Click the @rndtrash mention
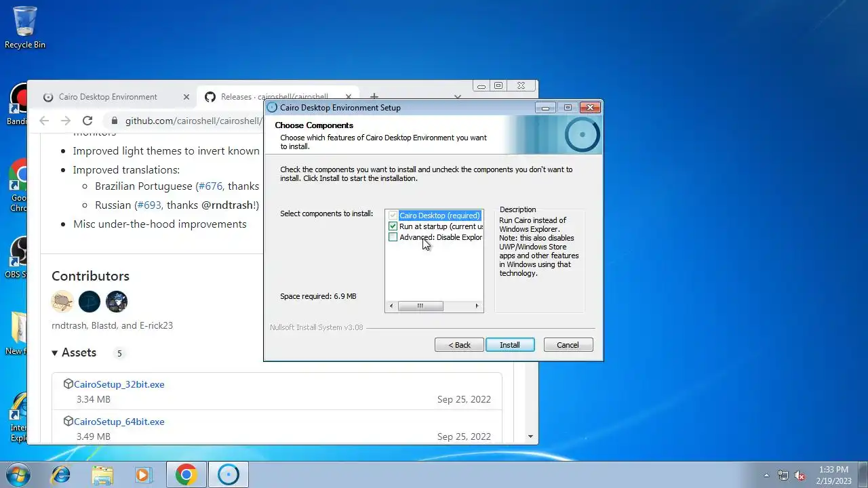Viewport: 868px width, 488px height. pos(228,205)
